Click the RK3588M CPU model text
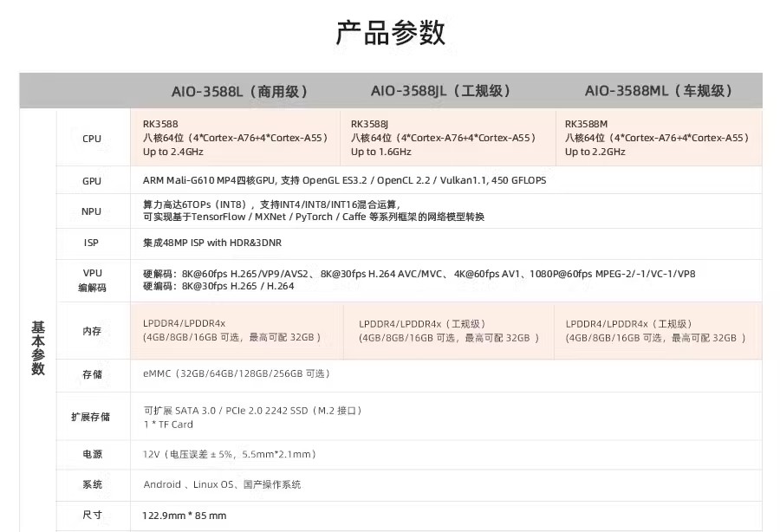 coord(587,124)
